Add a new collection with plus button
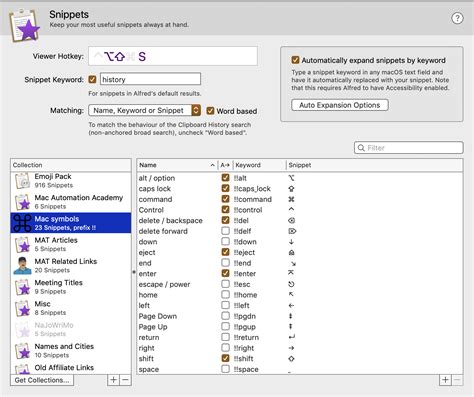 point(113,380)
